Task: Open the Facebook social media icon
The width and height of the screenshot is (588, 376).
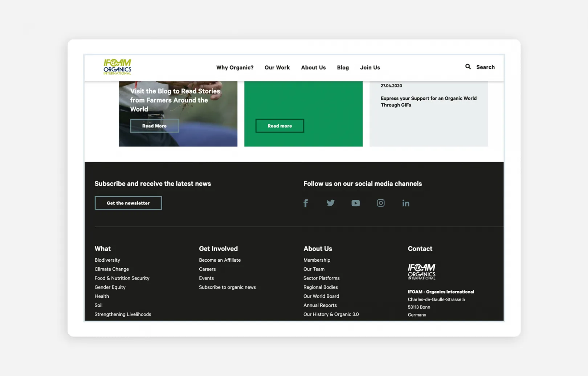Action: coord(306,203)
